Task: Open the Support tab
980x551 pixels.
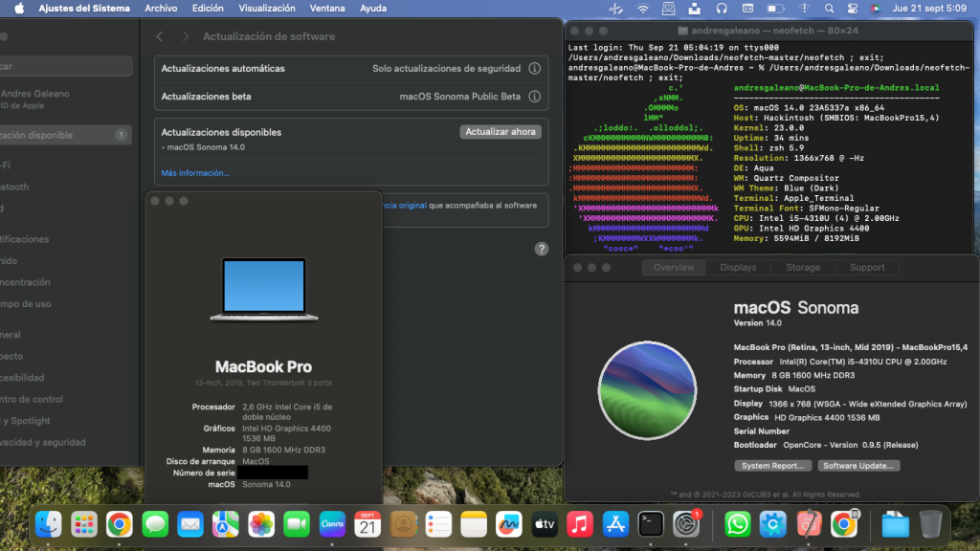Action: click(x=867, y=268)
